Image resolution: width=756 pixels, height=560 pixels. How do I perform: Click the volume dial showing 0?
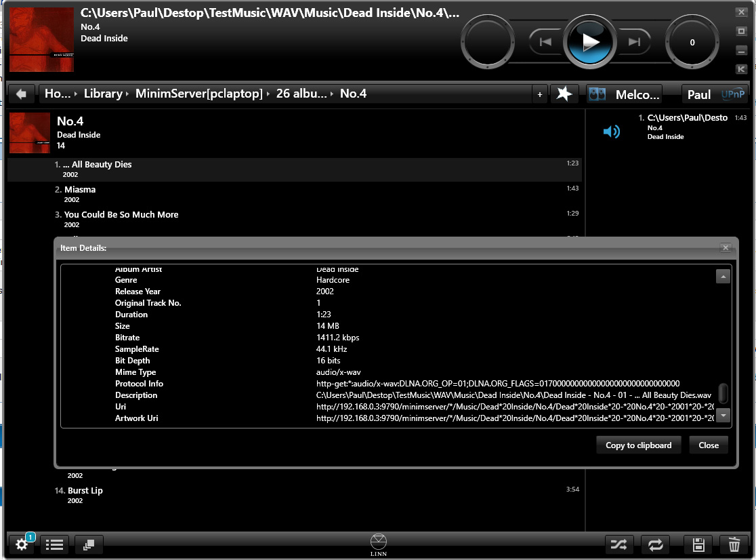[692, 42]
